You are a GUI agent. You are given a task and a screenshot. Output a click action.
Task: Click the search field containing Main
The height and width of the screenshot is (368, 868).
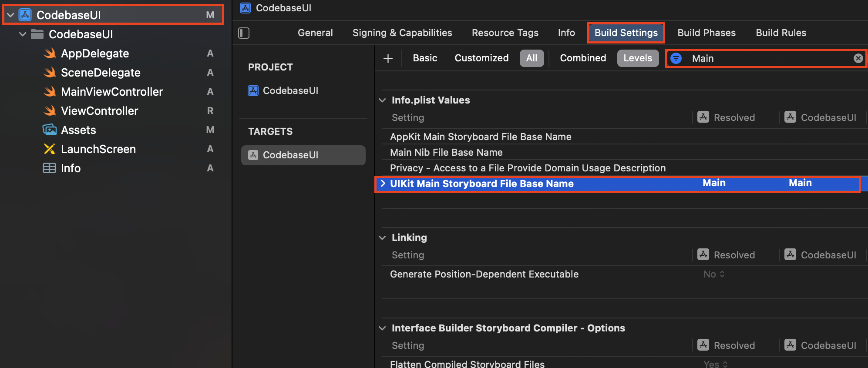pyautogui.click(x=766, y=58)
